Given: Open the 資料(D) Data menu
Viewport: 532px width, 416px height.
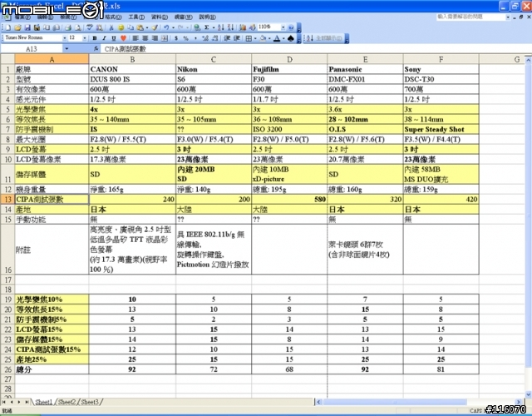Looking at the screenshot, I should tap(159, 17).
